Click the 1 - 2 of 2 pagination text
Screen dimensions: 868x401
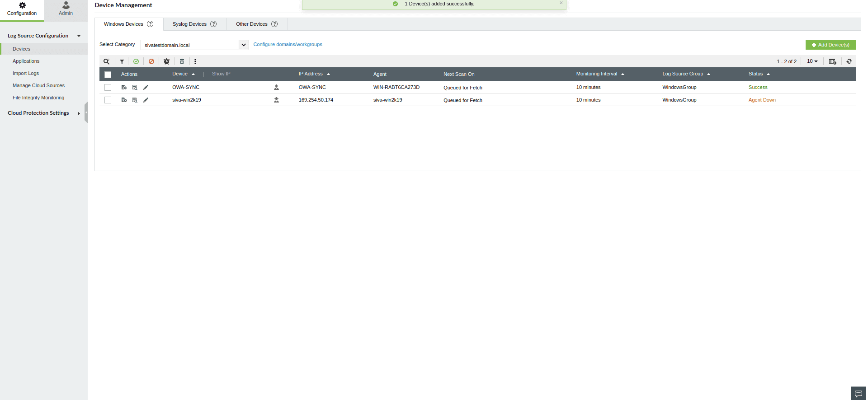787,61
